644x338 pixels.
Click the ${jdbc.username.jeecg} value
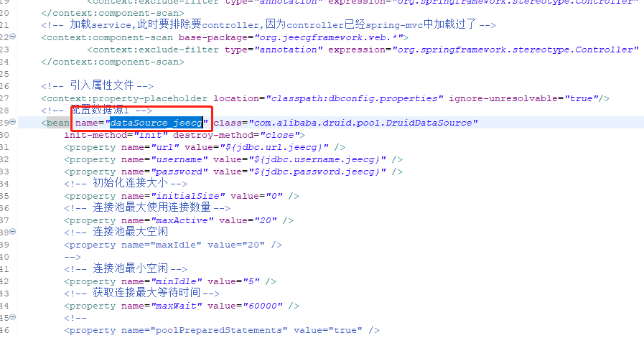tap(317, 159)
